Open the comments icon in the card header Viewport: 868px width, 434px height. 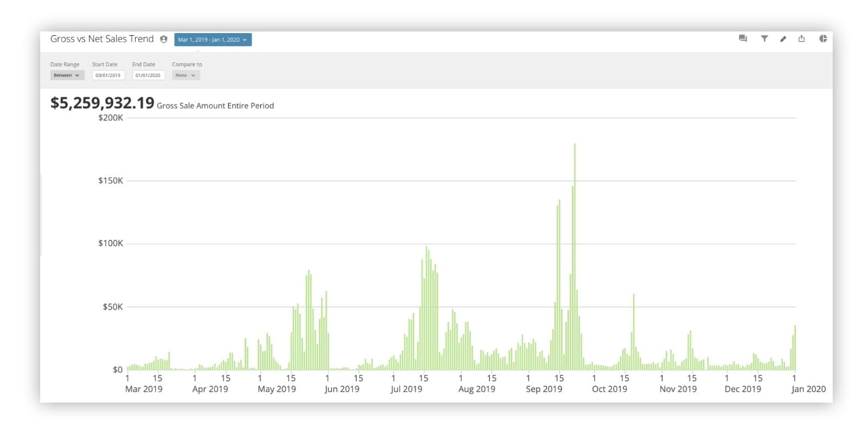pos(743,39)
